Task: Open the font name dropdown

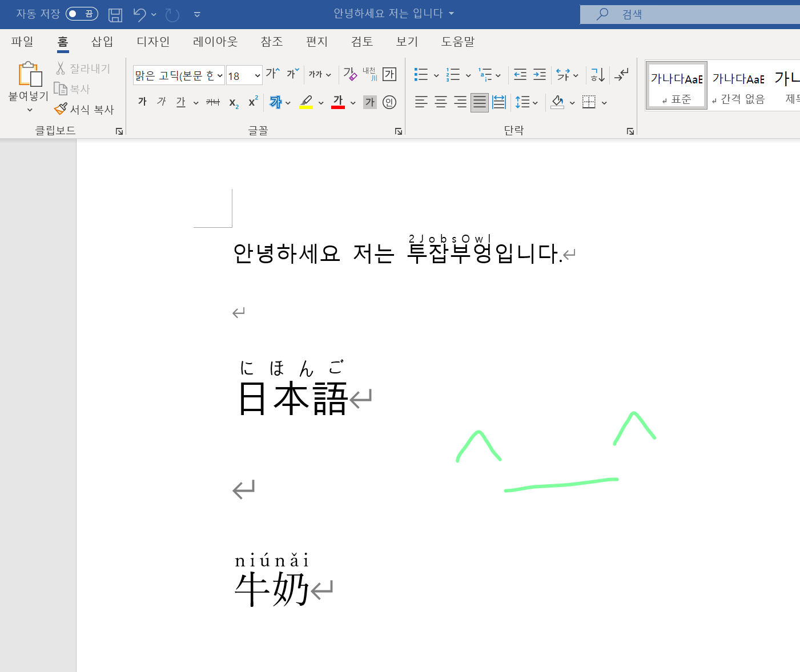Action: (220, 75)
